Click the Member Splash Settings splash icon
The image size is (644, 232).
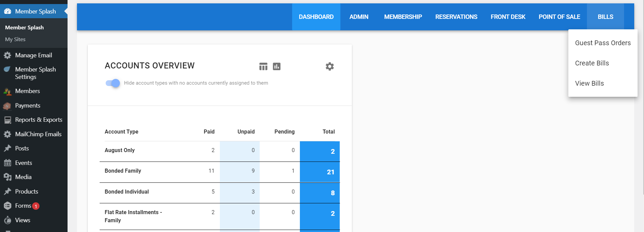point(7,69)
